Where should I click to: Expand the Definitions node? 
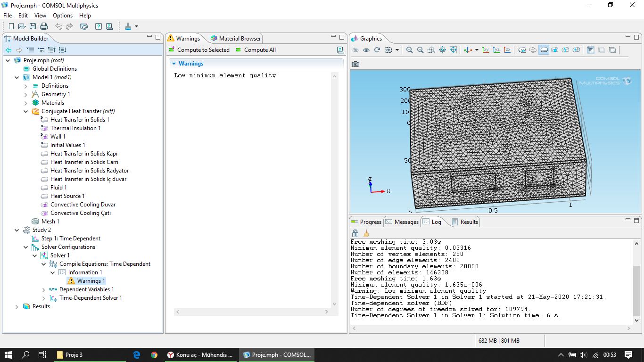tap(26, 86)
